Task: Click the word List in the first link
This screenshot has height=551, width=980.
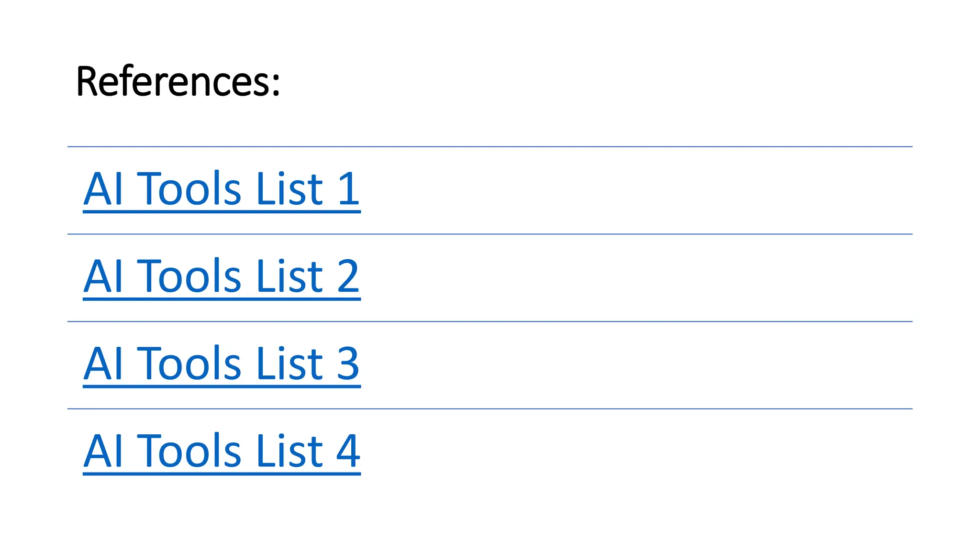Action: point(290,188)
